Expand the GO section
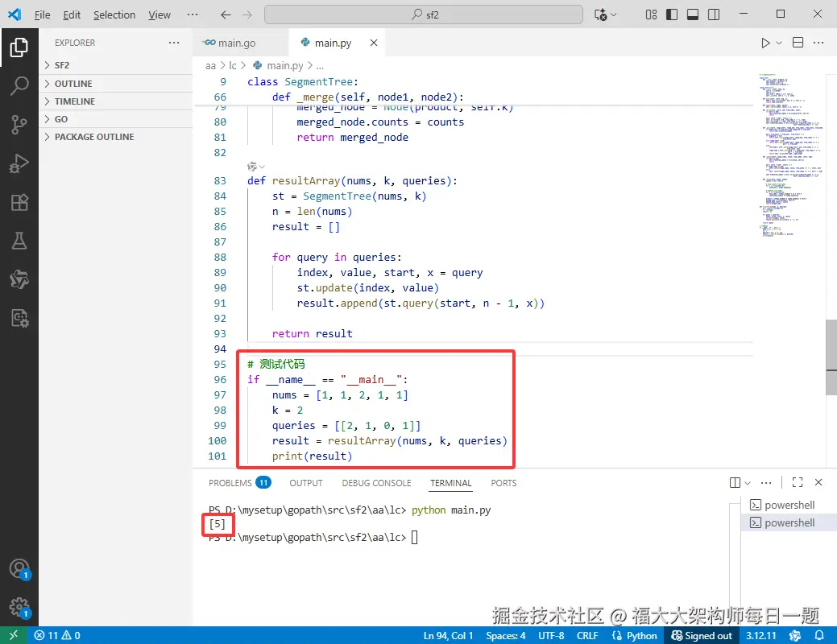 [x=116, y=119]
